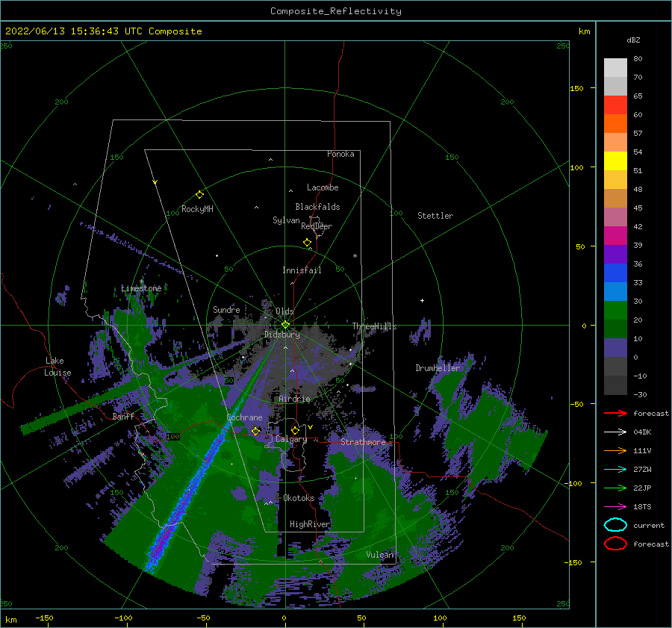672x628 pixels.
Task: Click the cyan current oval icon
Action: tap(615, 525)
